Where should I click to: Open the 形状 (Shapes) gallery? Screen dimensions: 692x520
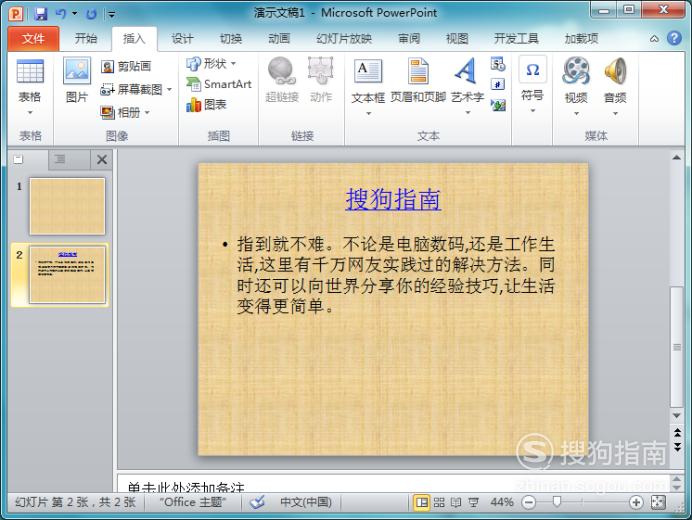coord(206,64)
